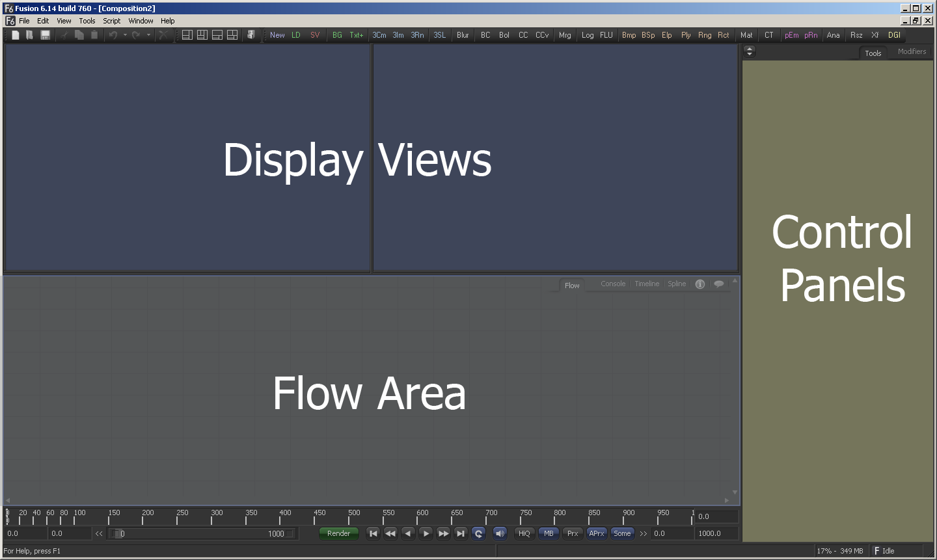Viewport: 937px width, 560px height.
Task: Click the >> arrows right of the Some button
Action: (644, 533)
